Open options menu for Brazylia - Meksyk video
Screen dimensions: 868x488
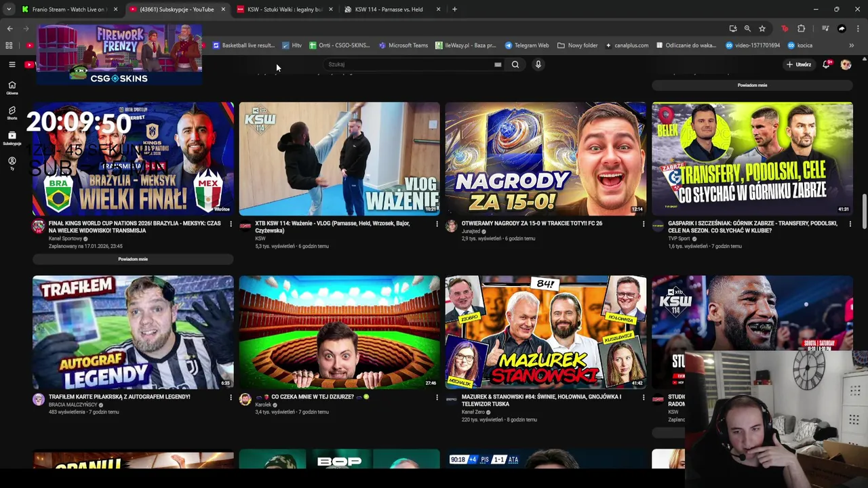[231, 224]
